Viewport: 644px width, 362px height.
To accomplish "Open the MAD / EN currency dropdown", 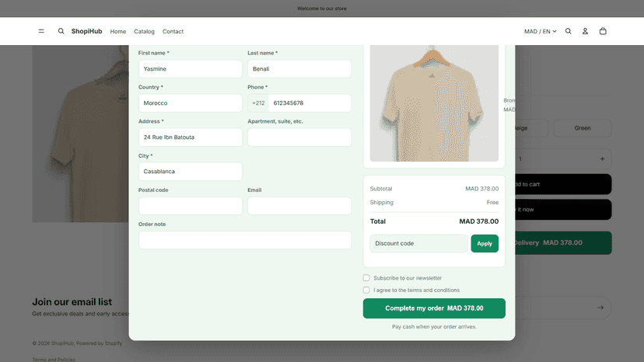I will [540, 31].
